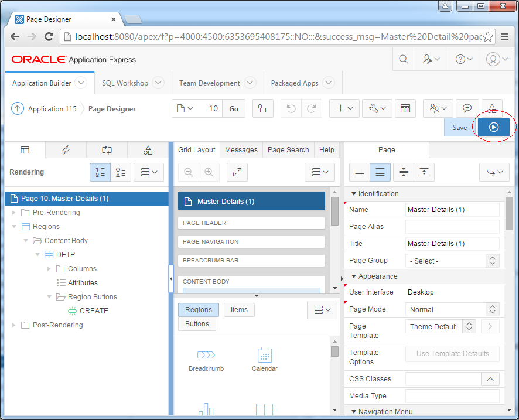Click the add comment speech bubble icon
Viewport: 519px width, 420px height.
point(467,108)
